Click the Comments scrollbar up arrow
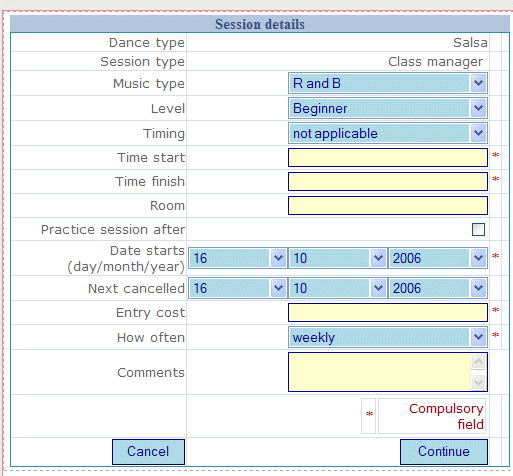Screen dimensions: 513x476 click(478, 362)
